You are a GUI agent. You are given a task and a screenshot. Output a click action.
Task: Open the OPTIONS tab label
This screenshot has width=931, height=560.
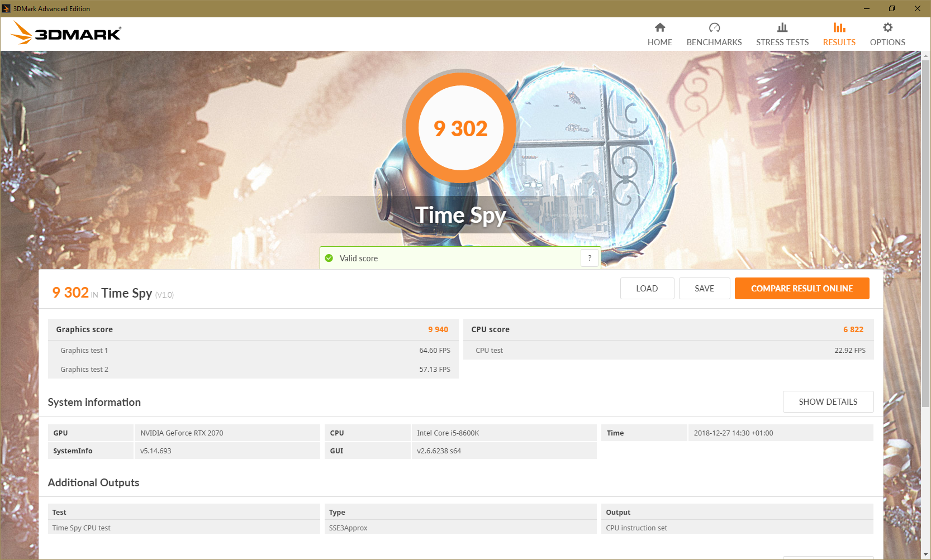(887, 42)
